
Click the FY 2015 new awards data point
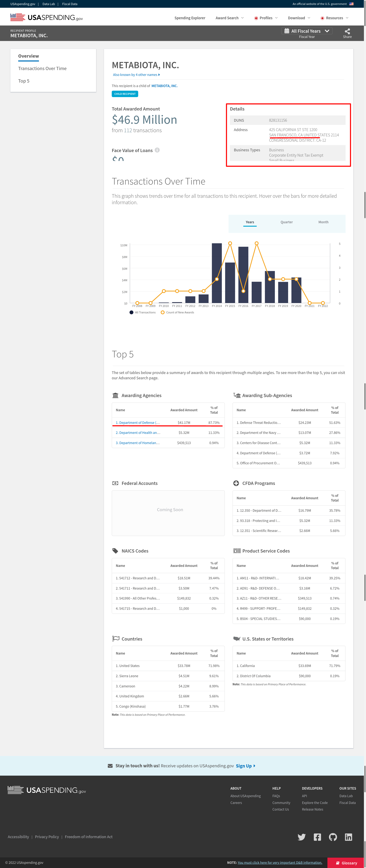click(x=230, y=243)
